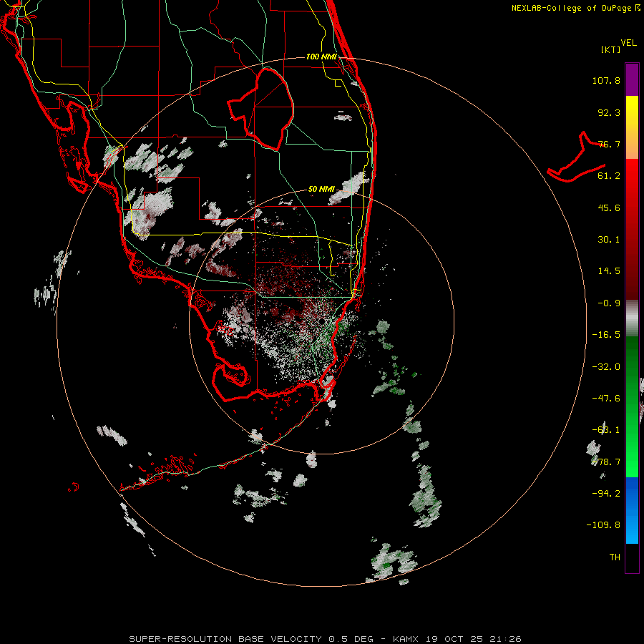Click the NEXLAB-College of DuPage label

point(576,8)
